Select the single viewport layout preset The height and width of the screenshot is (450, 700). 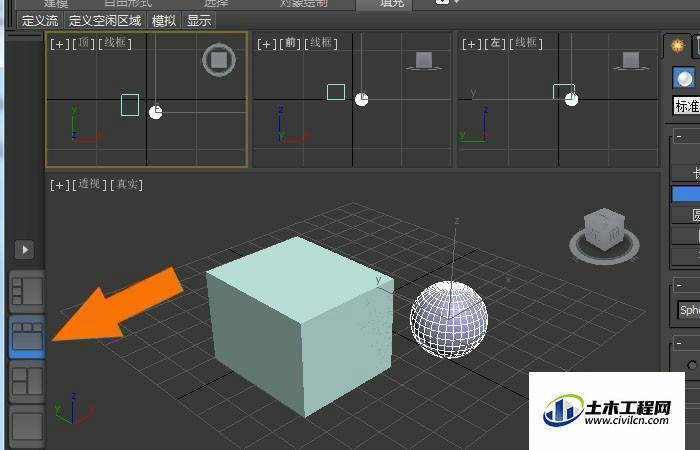tap(27, 426)
